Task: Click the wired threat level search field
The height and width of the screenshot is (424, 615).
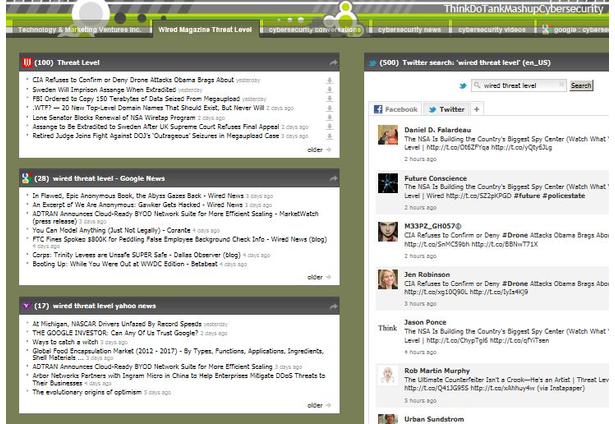Action: point(519,86)
